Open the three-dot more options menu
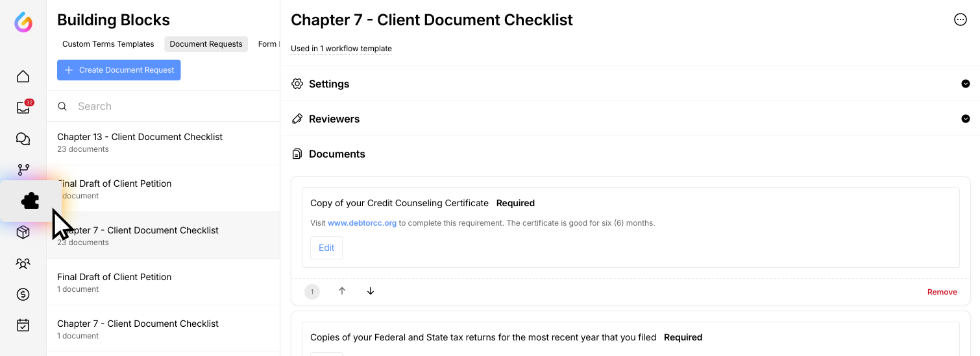Screen dimensions: 980x356 [961, 19]
